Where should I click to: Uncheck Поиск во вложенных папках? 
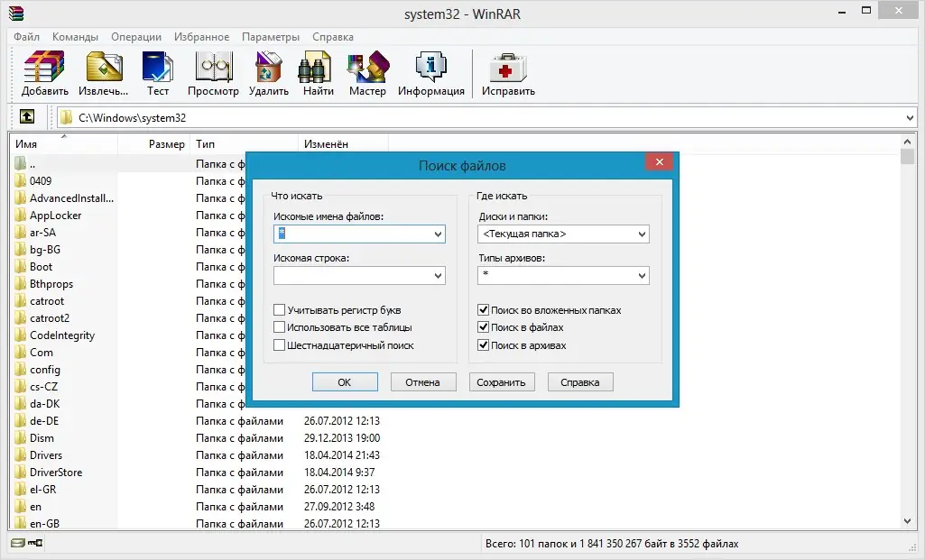[483, 309]
